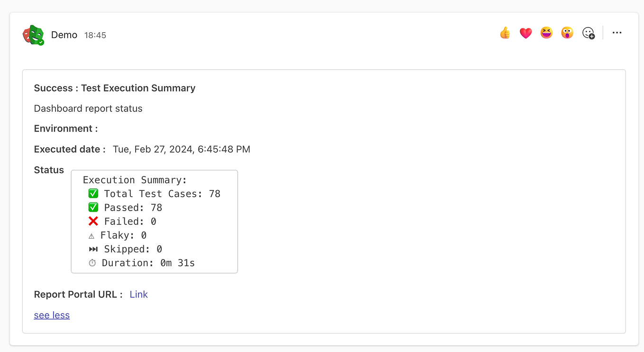Click the 18:45 message timestamp
Viewport: 644px width, 352px height.
click(x=95, y=36)
